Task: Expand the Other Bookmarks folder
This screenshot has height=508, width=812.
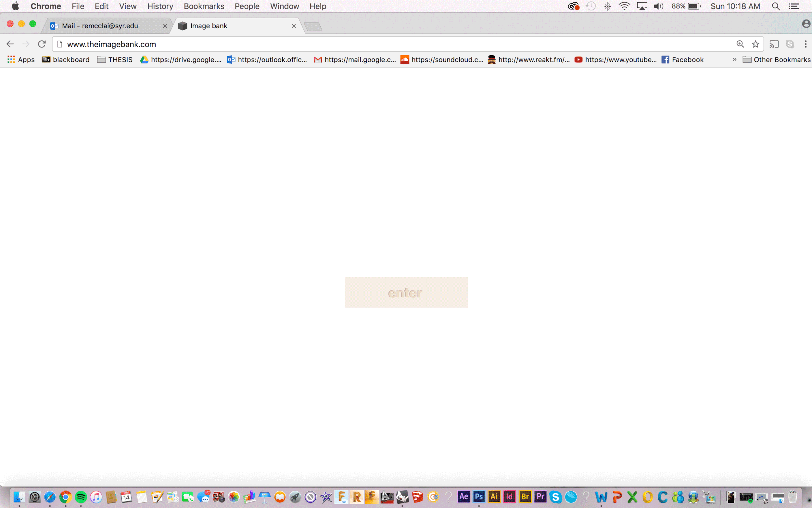Action: [x=777, y=59]
